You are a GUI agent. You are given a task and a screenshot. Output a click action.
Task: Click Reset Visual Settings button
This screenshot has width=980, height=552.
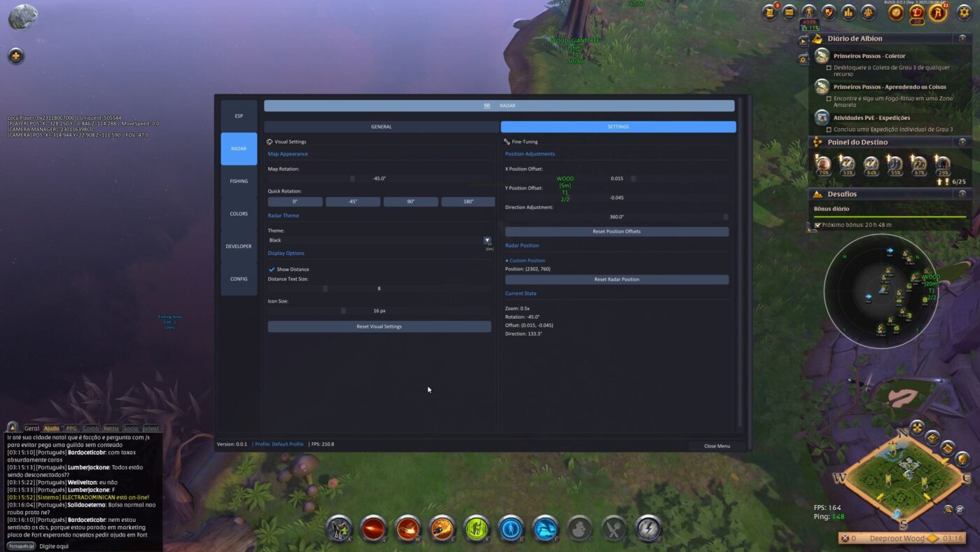pos(379,326)
